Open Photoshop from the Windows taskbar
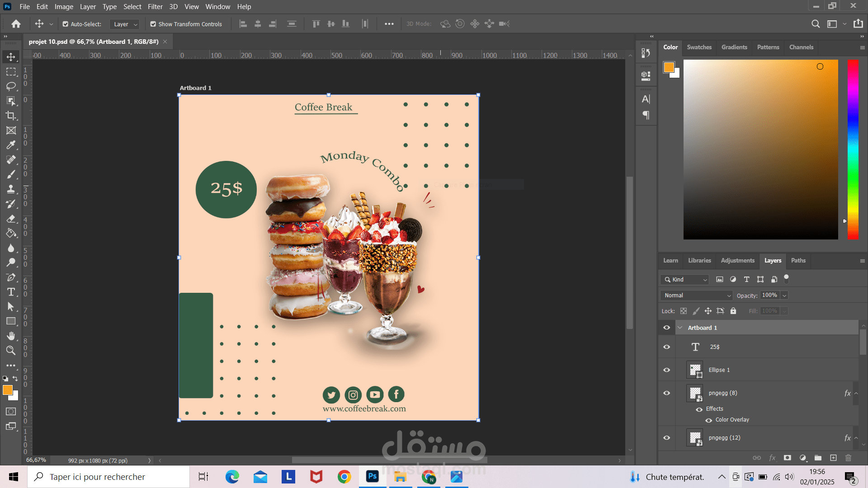 (373, 476)
